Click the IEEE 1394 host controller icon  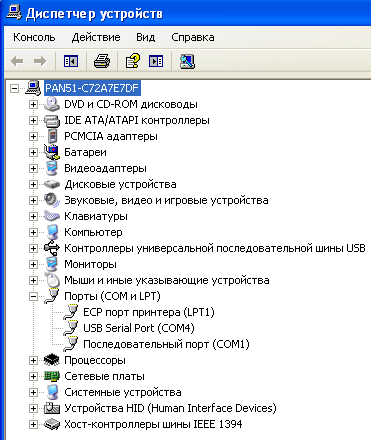coord(52,424)
